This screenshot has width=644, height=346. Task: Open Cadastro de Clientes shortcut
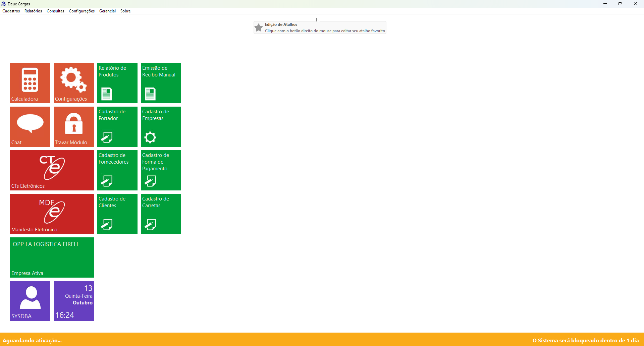tap(117, 214)
